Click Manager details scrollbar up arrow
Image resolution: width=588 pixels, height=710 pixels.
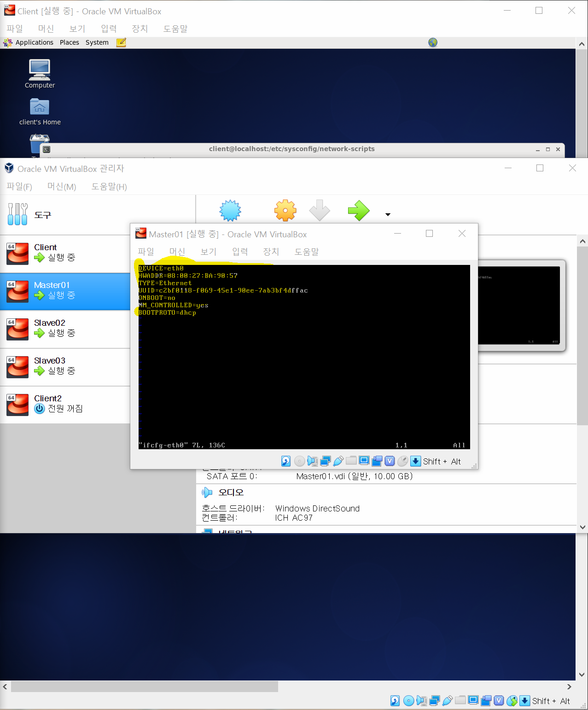pos(582,241)
